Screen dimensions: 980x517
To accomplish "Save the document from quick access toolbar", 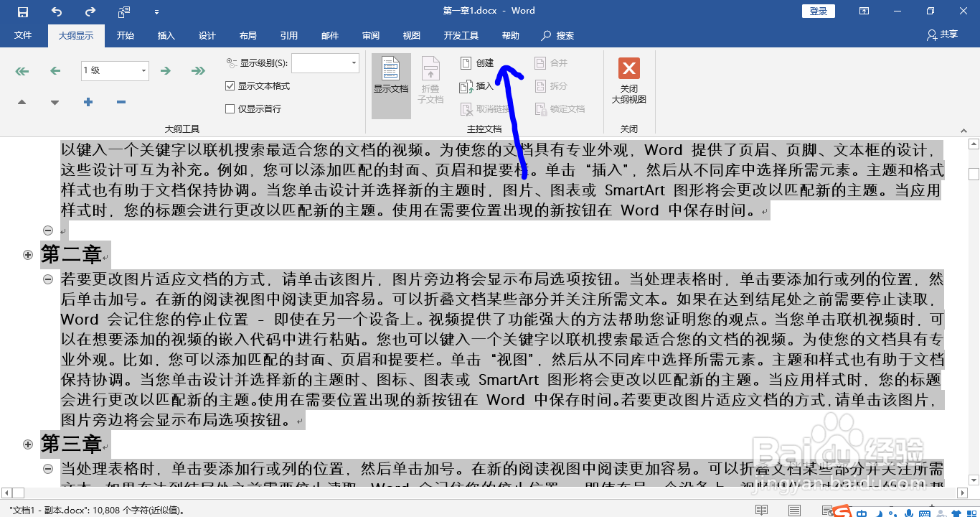I will 23,11.
